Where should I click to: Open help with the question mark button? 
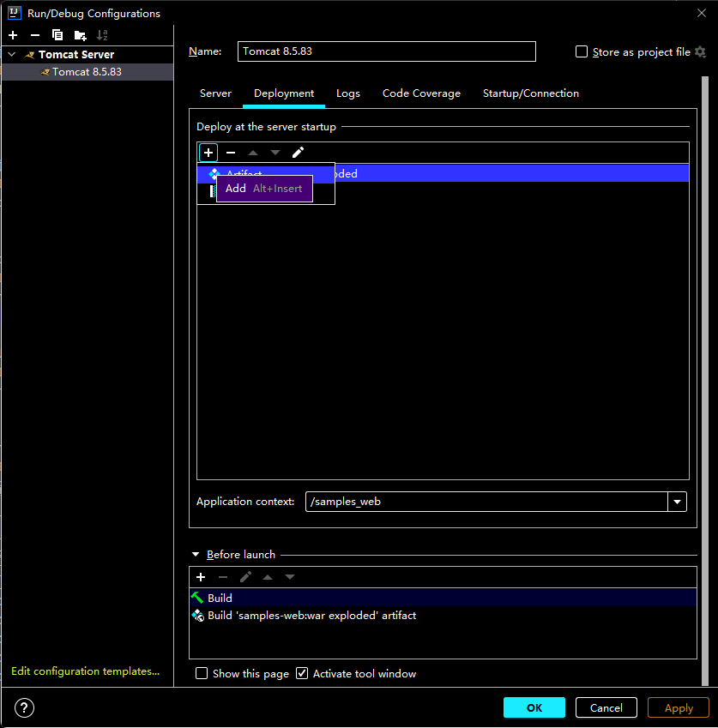(x=24, y=708)
